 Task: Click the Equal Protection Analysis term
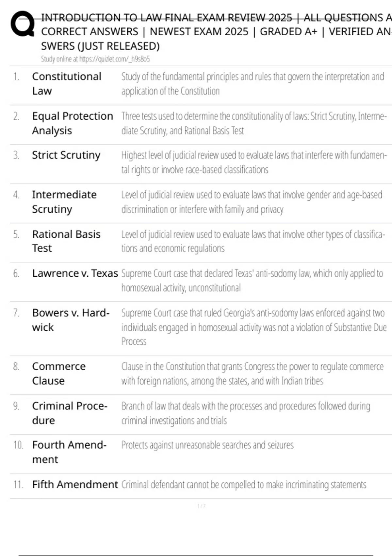[72, 123]
